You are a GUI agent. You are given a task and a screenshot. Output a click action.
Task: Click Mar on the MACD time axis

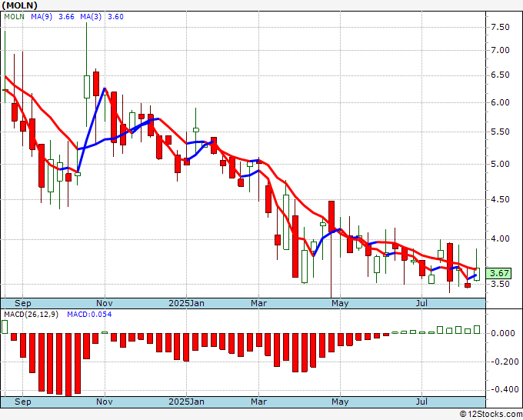tap(259, 402)
